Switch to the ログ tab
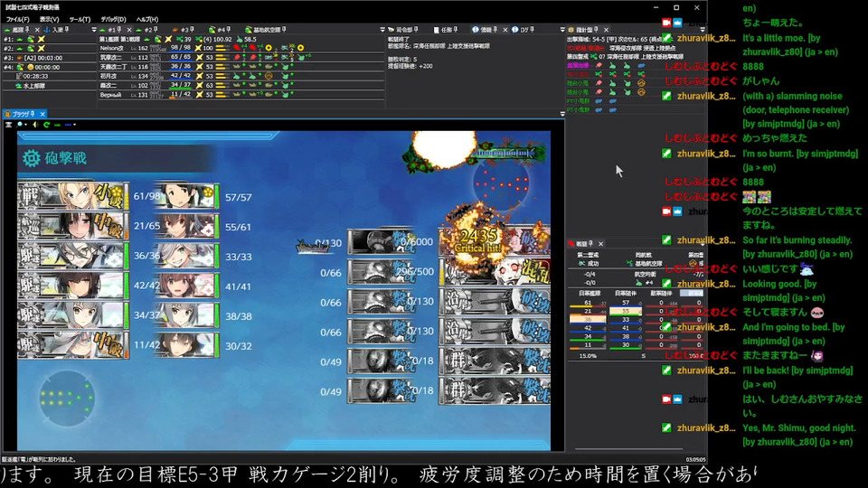 (524, 30)
